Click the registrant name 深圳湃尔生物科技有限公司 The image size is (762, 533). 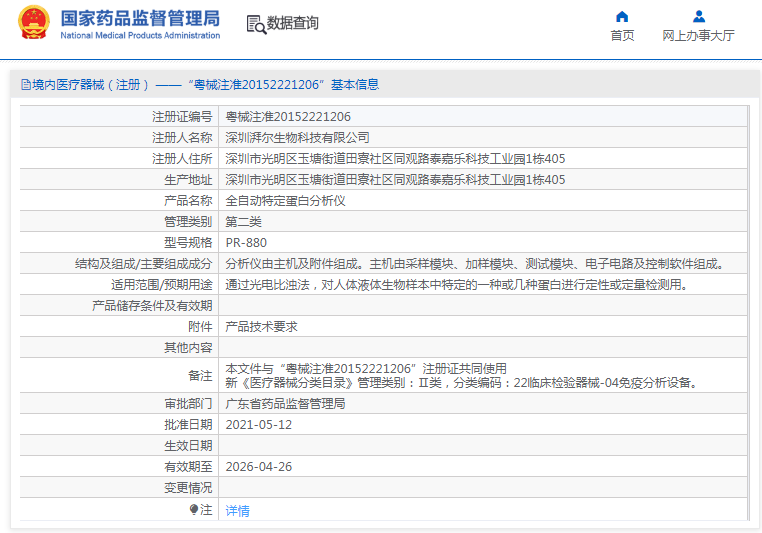coord(297,137)
